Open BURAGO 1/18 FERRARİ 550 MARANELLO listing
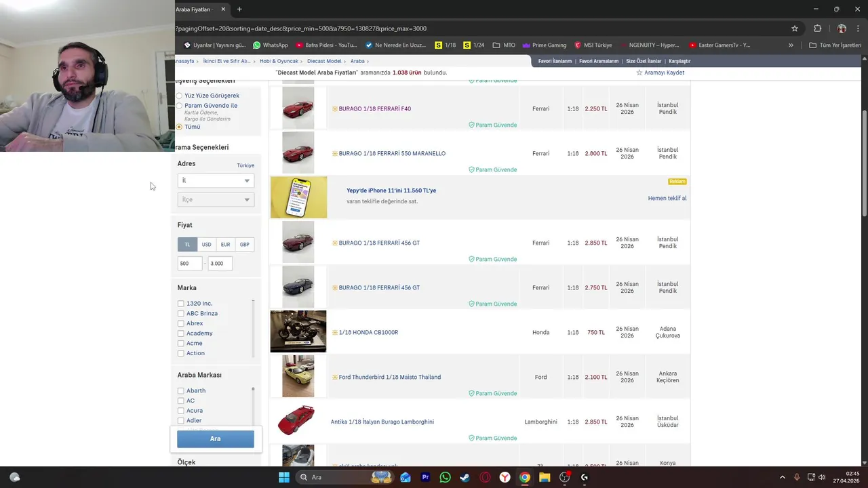The height and width of the screenshot is (488, 868). pos(392,153)
